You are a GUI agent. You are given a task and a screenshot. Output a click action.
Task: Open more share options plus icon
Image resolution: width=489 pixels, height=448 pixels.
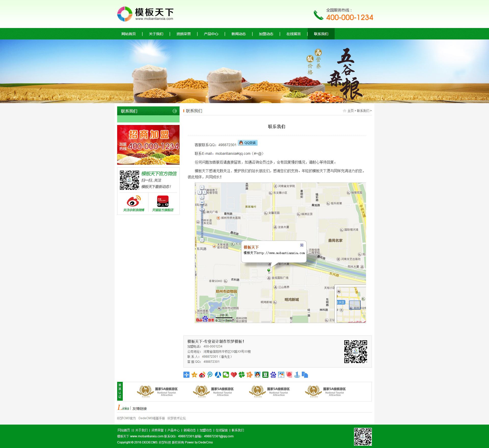(x=186, y=375)
